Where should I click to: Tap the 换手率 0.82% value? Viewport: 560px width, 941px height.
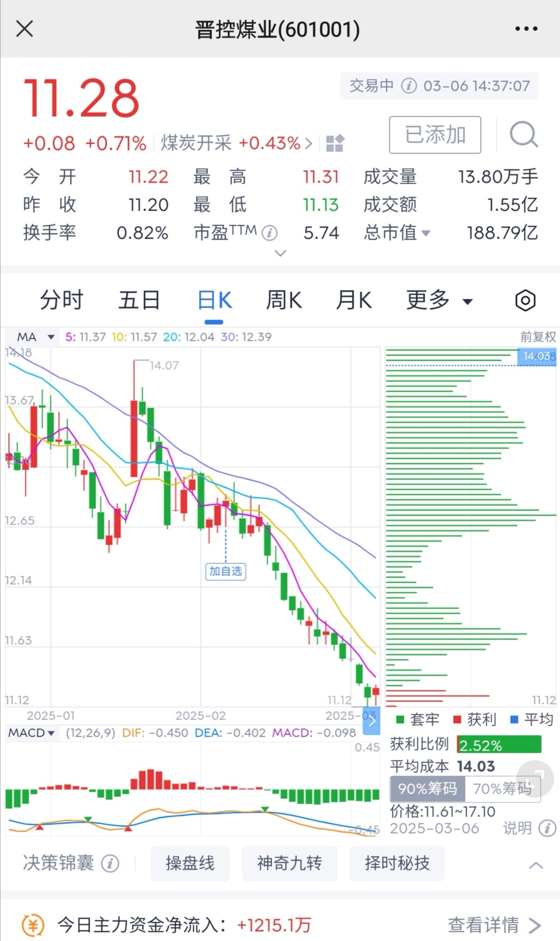(x=142, y=233)
